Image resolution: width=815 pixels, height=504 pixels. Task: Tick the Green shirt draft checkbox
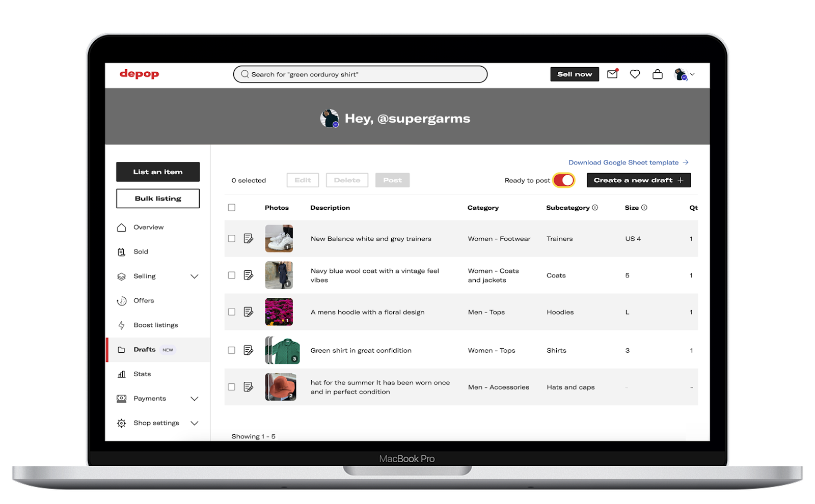[x=232, y=350]
